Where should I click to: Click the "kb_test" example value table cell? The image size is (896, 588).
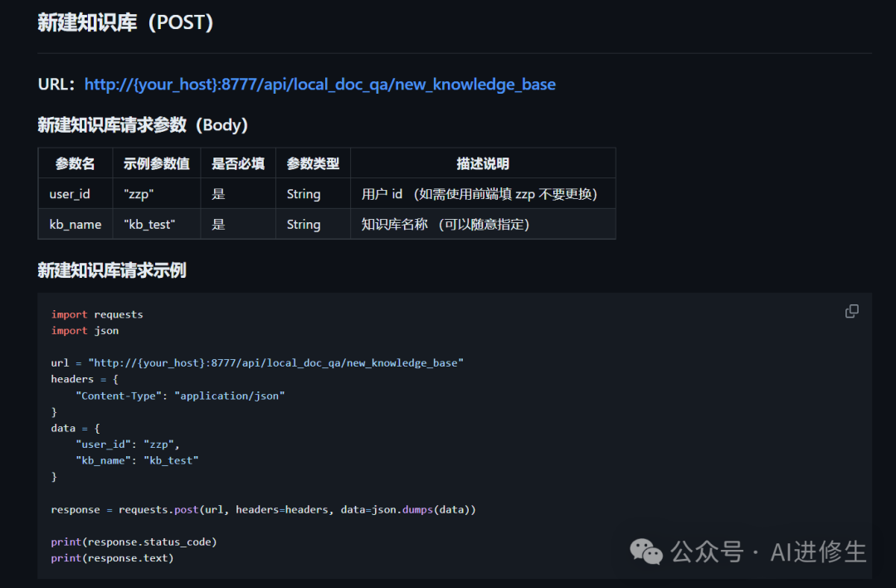click(157, 224)
